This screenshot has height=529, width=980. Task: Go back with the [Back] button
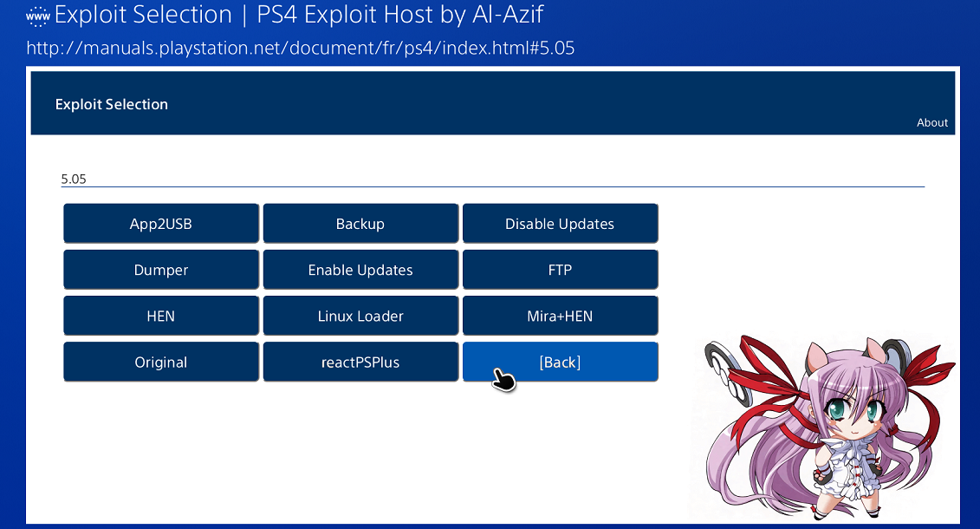(560, 362)
